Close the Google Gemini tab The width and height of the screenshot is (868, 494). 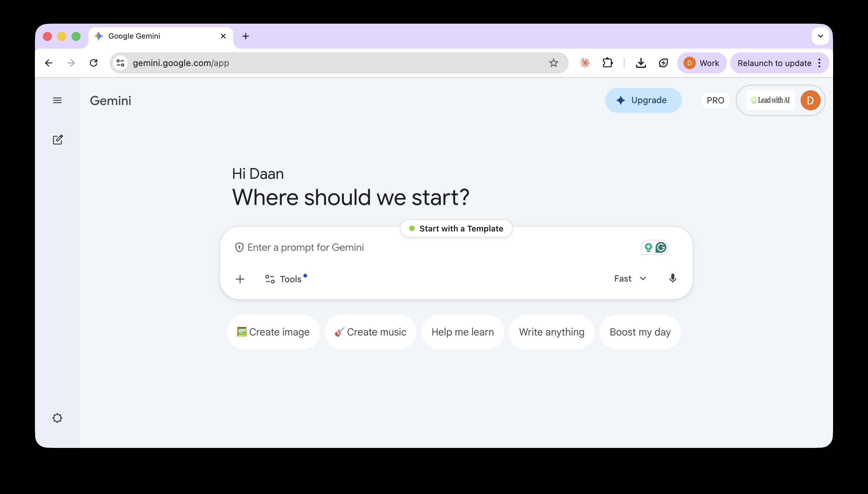click(x=223, y=36)
